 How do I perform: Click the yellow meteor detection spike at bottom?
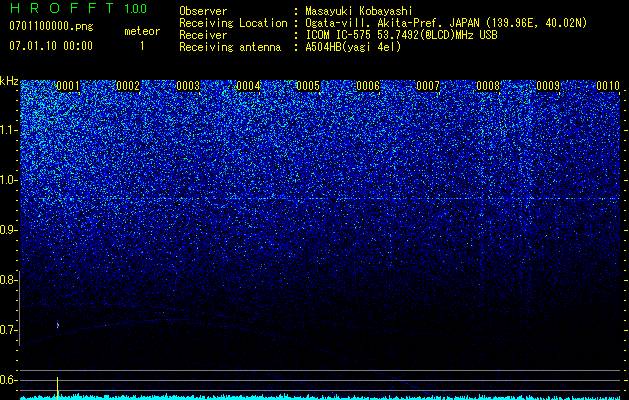tap(57, 388)
